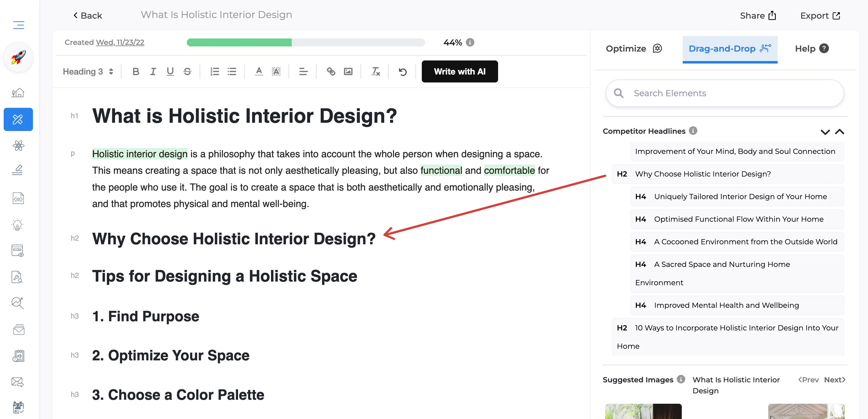Click the document search sidebar icon
The height and width of the screenshot is (419, 868).
17,277
